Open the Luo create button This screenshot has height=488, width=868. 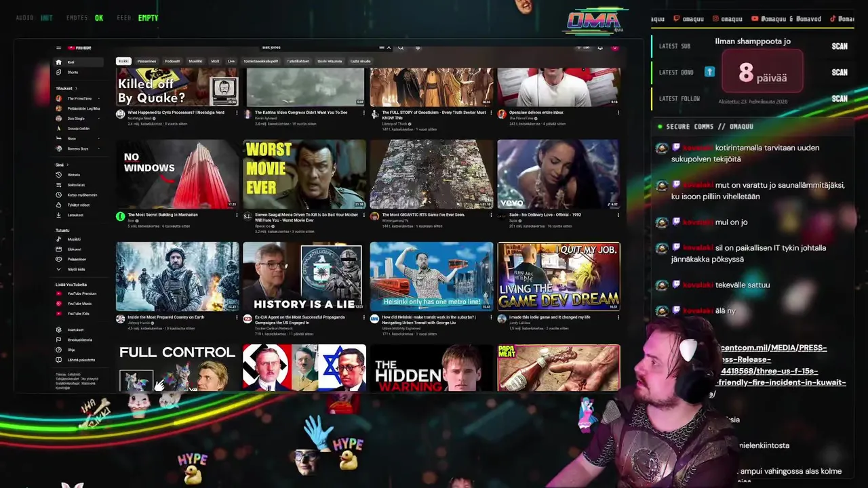[583, 47]
